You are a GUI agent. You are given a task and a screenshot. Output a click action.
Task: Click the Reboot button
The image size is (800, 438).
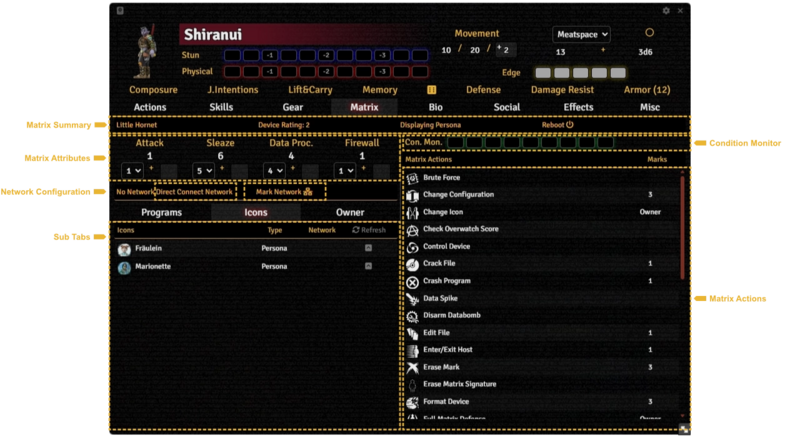(x=557, y=125)
